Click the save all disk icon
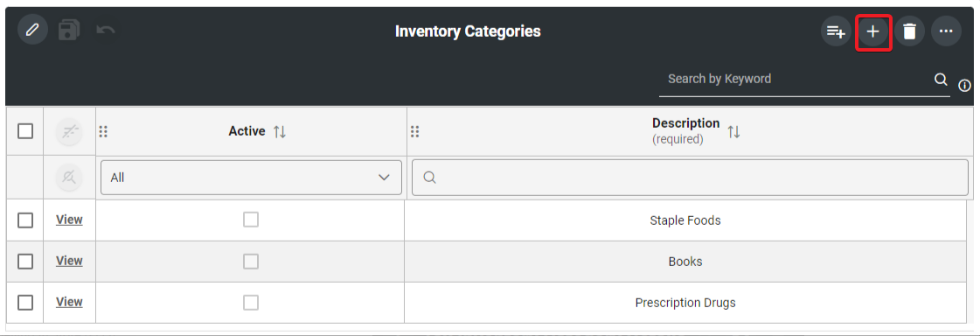Viewport: 980px width, 336px height. [x=69, y=30]
